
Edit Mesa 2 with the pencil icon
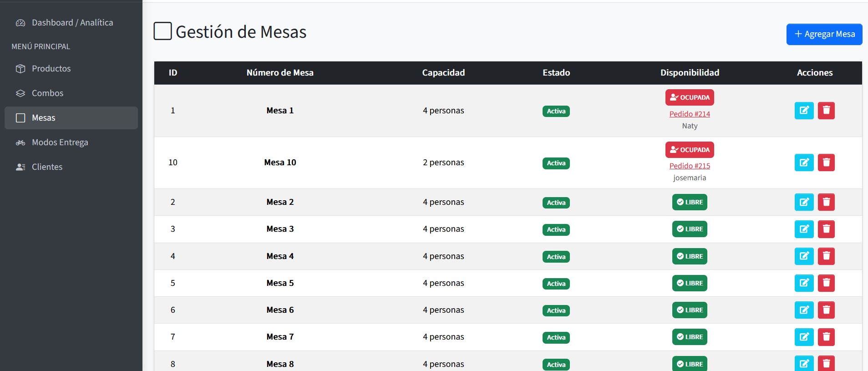coord(804,202)
